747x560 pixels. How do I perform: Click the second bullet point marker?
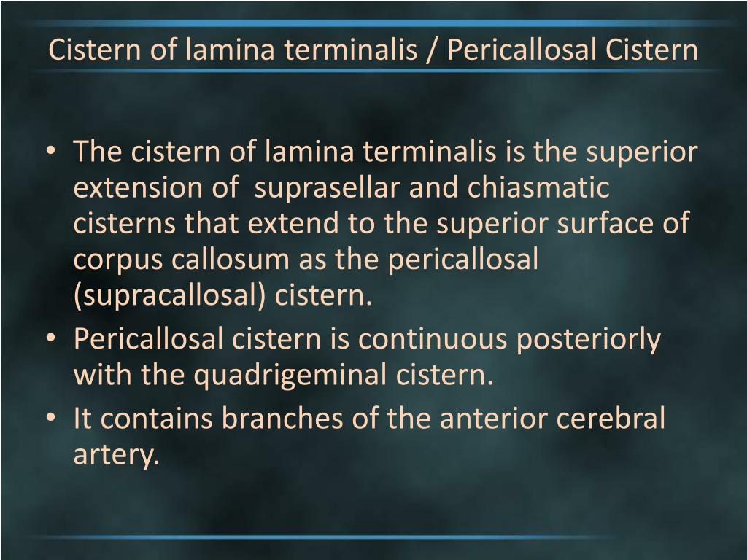51,338
